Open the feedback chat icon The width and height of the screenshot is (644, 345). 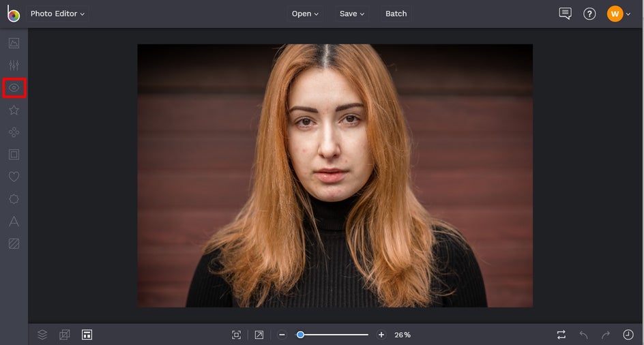coord(565,14)
